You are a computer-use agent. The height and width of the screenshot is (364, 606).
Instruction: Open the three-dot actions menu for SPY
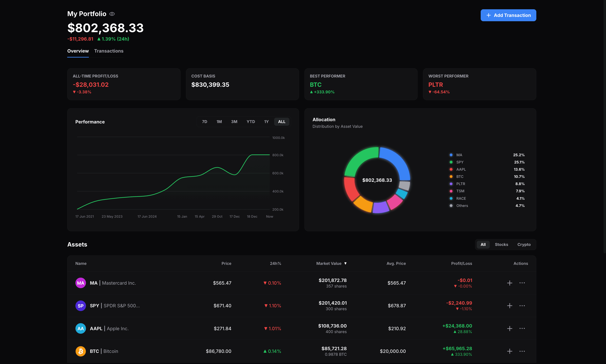click(522, 306)
